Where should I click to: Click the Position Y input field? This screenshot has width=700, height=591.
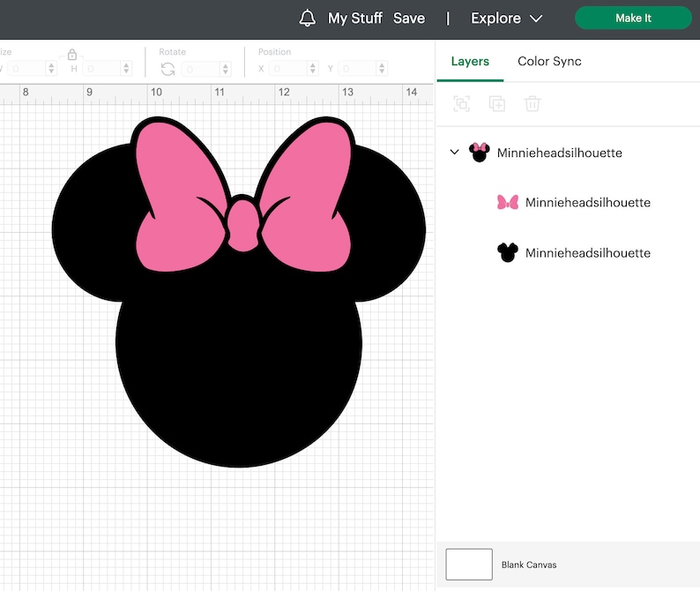tap(357, 69)
